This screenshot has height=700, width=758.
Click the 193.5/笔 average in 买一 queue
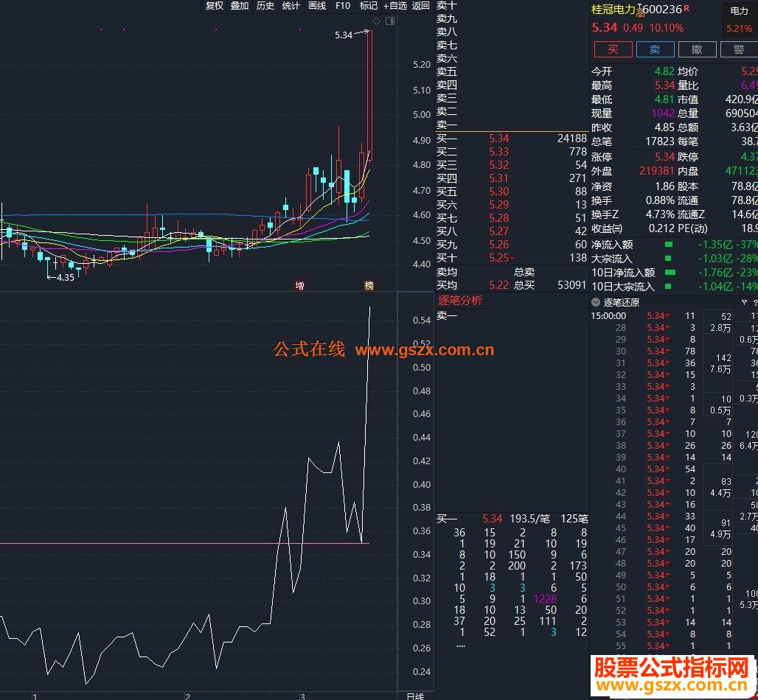click(530, 519)
